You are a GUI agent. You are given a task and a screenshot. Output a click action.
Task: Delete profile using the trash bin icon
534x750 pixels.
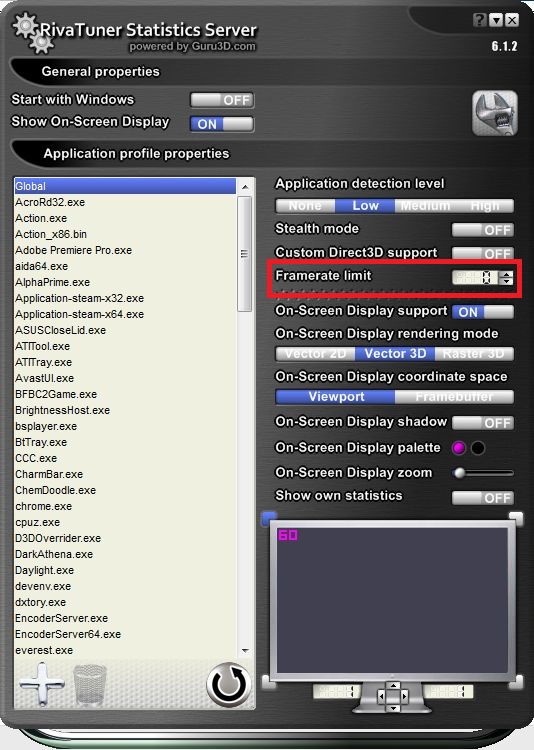pyautogui.click(x=89, y=684)
